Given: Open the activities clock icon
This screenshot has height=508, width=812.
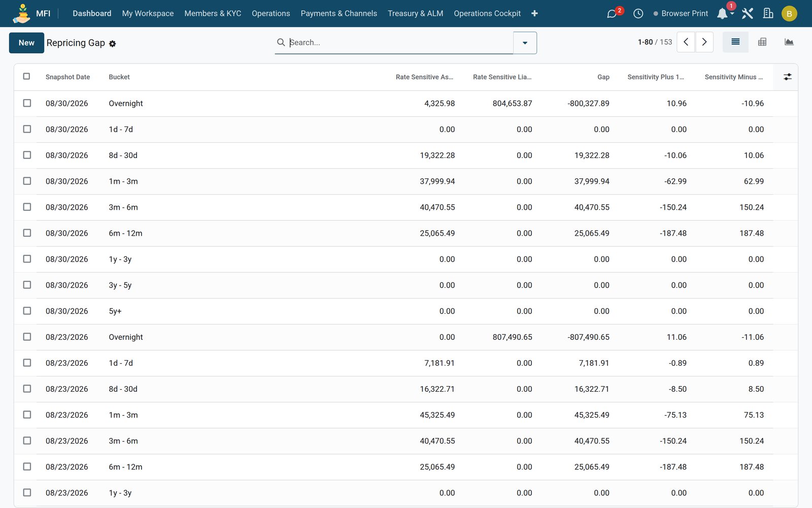Looking at the screenshot, I should (638, 14).
